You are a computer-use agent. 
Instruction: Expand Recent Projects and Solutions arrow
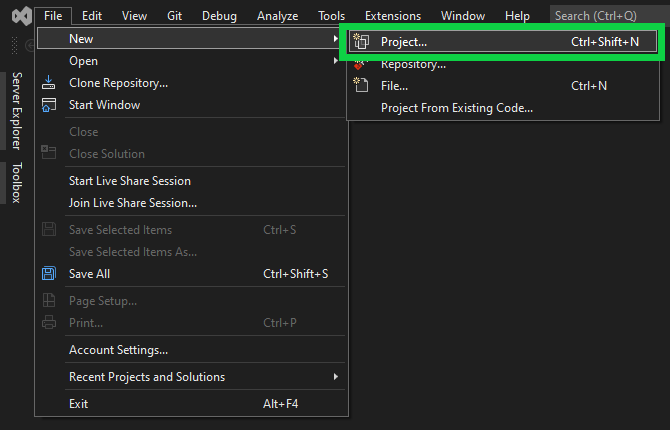pos(336,377)
